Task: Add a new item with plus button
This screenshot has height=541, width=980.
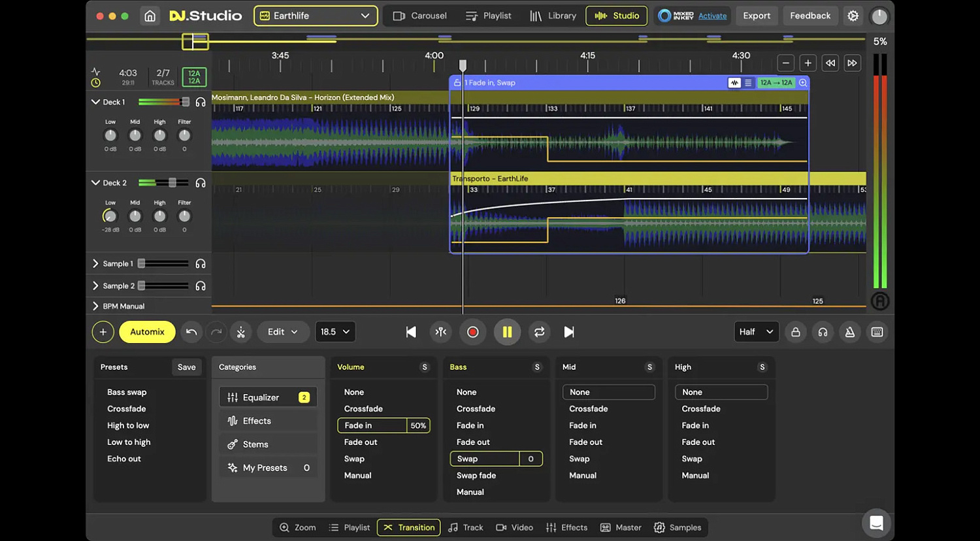Action: click(103, 332)
